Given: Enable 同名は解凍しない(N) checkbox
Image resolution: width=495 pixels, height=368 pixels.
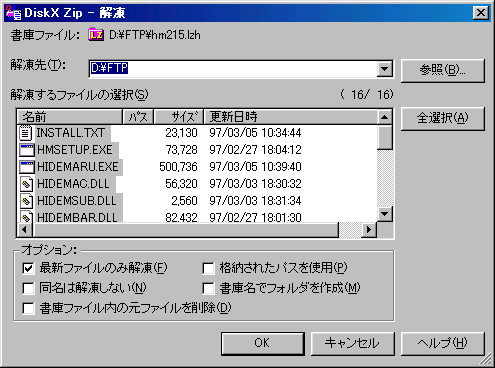Looking at the screenshot, I should click(x=28, y=288).
